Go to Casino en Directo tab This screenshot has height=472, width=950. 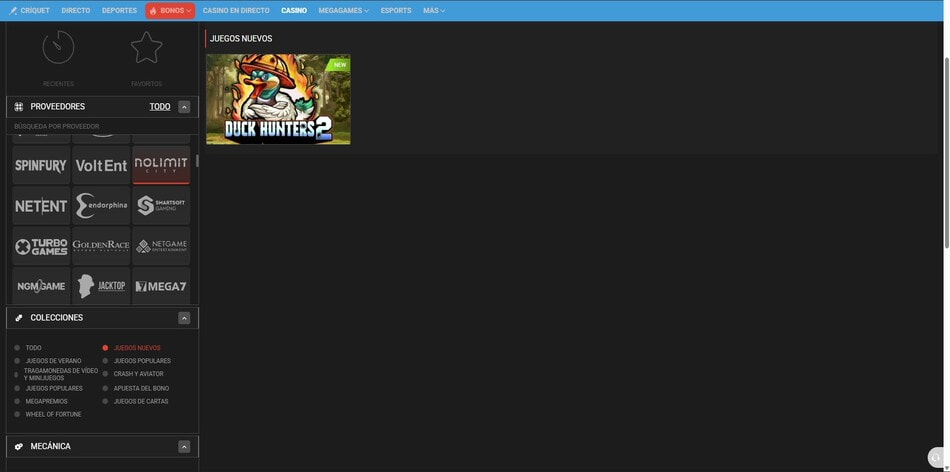pos(236,11)
